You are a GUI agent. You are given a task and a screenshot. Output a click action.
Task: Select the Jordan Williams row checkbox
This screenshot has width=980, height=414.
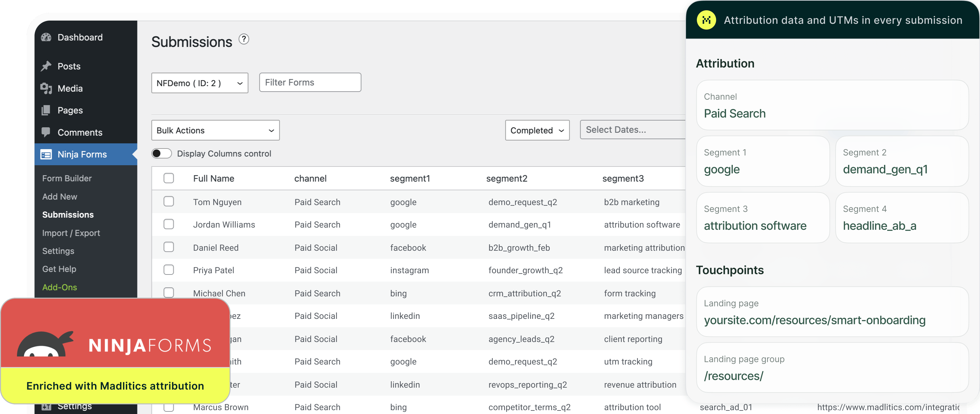169,224
